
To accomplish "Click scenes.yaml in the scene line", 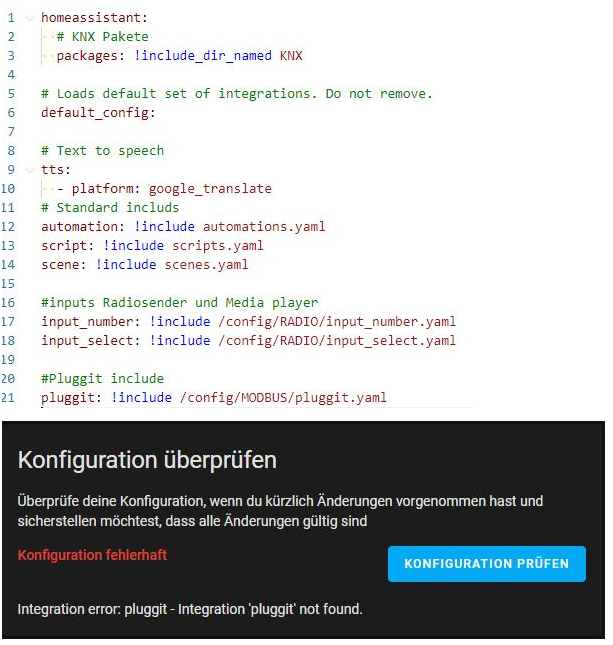I will click(x=206, y=265).
